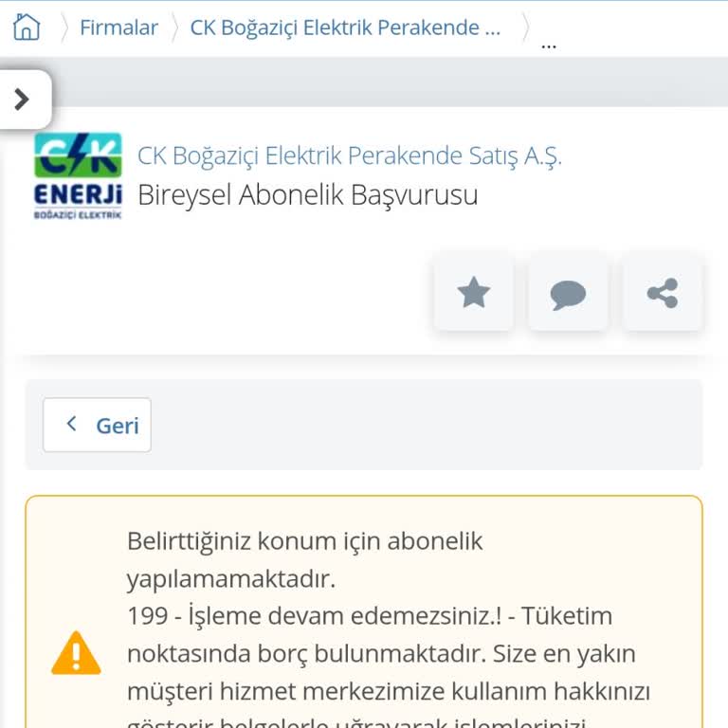Click the CK Enerji logo
Screen dimensions: 728x728
(78, 176)
